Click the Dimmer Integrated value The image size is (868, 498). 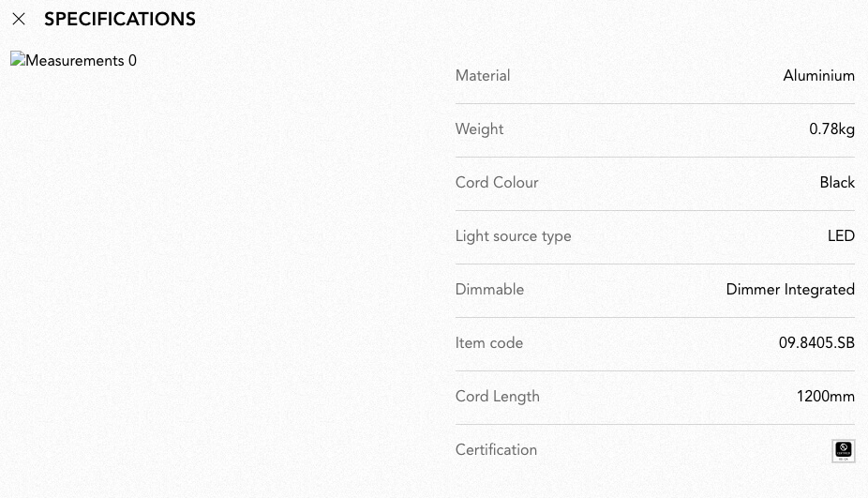pyautogui.click(x=790, y=290)
